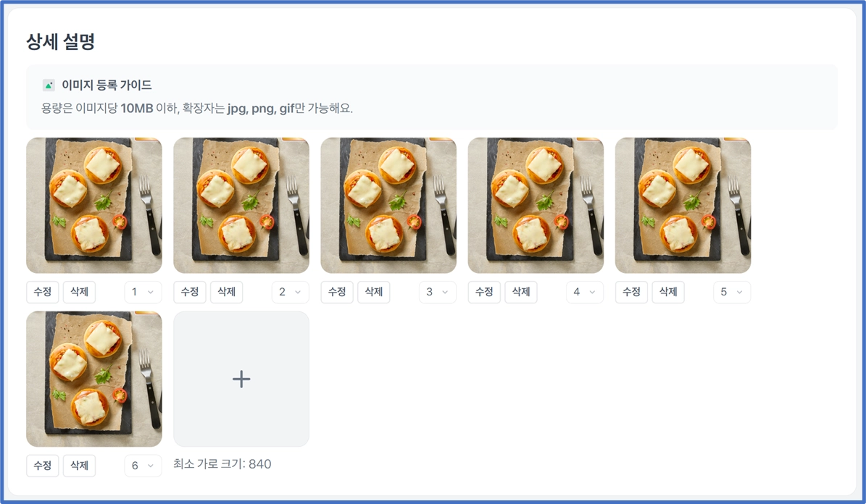866x504 pixels.
Task: Delete the fifth image with 삭제
Action: pos(668,292)
